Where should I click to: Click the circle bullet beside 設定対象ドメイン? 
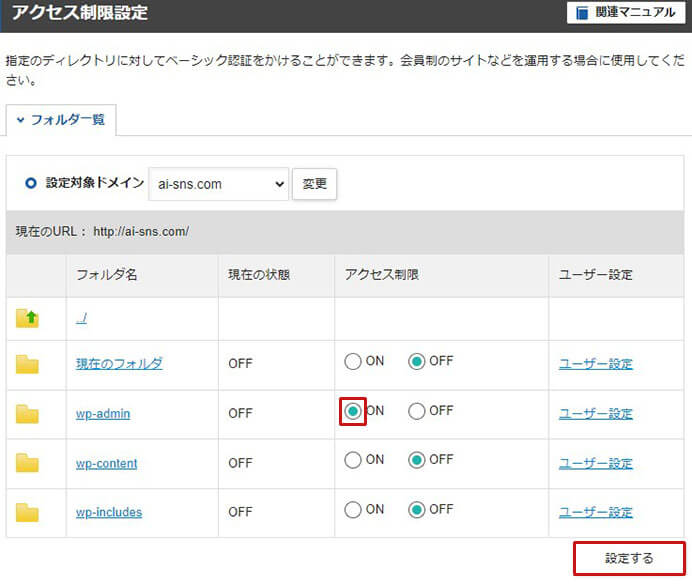31,183
